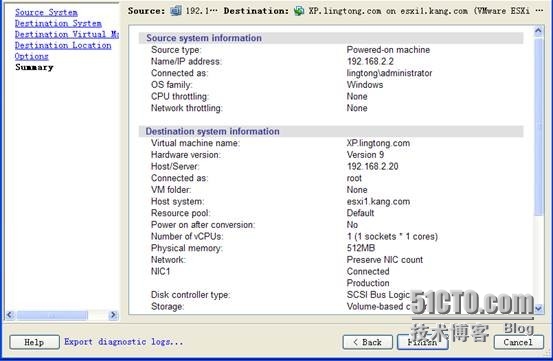Image resolution: width=553 pixels, height=361 pixels.
Task: Select the lingtong\administrator value
Action: 389,73
